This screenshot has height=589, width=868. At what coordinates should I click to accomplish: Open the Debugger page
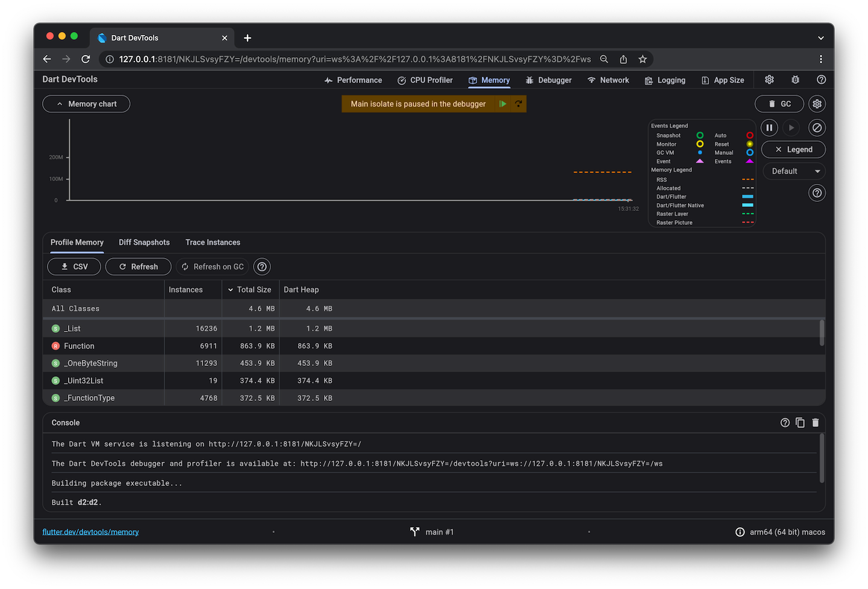(x=548, y=80)
